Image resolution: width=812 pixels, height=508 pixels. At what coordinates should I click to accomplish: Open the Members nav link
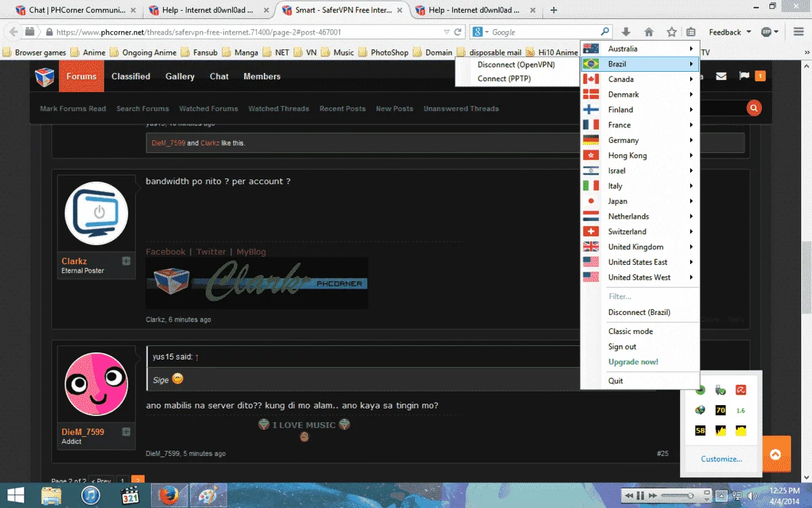pyautogui.click(x=262, y=77)
